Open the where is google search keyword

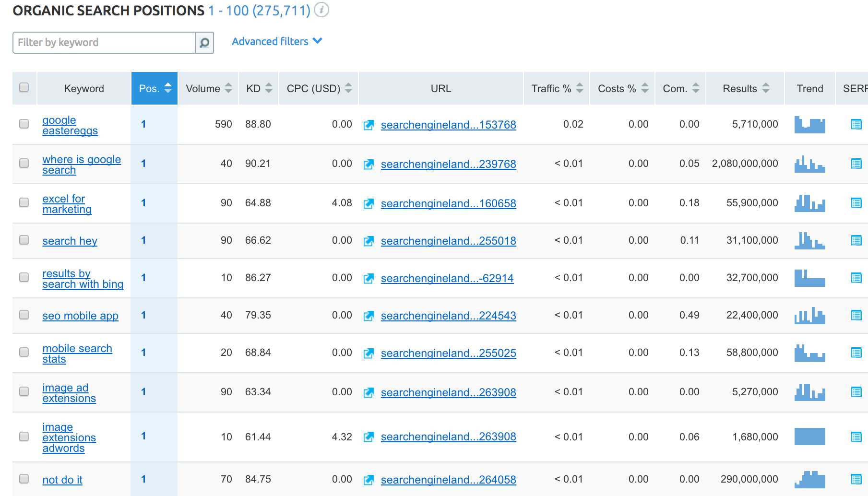(82, 165)
